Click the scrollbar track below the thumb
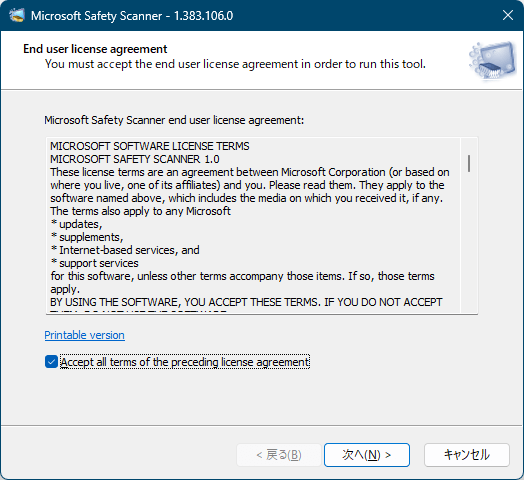The width and height of the screenshot is (524, 480). (x=469, y=242)
